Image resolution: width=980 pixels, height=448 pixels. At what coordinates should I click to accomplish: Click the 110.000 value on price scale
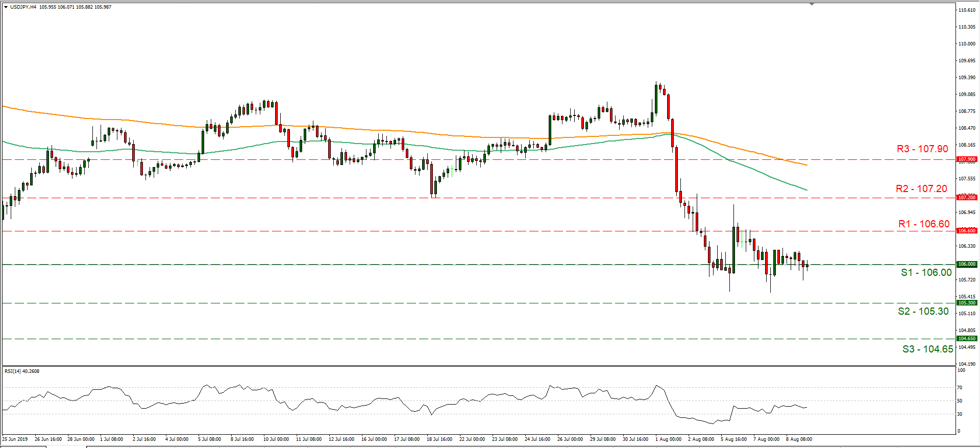click(967, 44)
